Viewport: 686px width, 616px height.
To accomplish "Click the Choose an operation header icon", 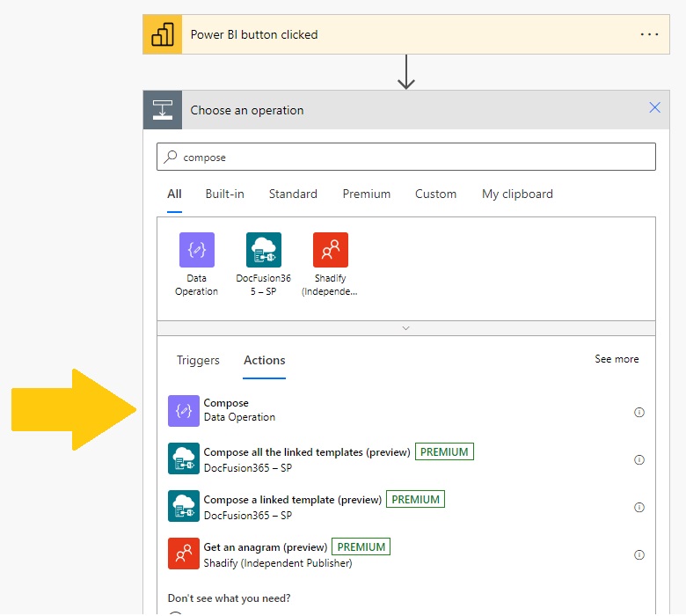I will click(x=163, y=110).
